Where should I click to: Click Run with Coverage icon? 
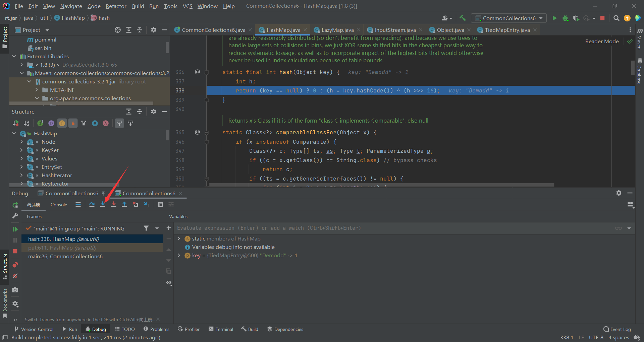(576, 18)
